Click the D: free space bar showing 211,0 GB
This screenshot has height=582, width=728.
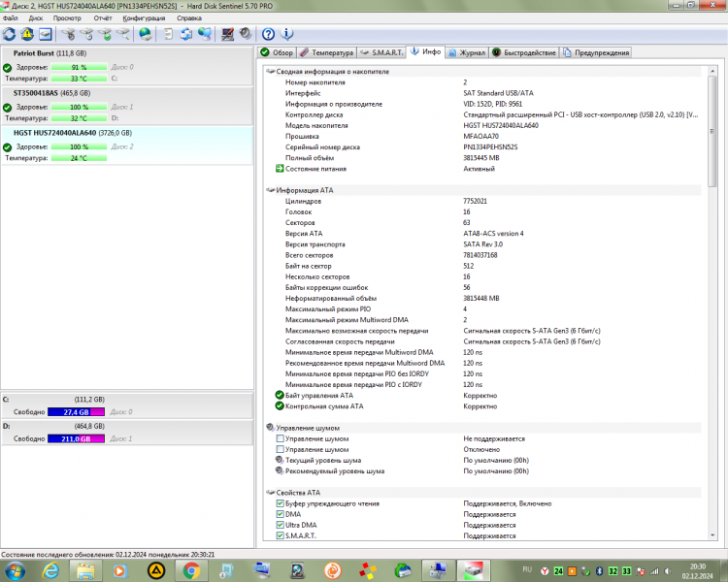click(x=76, y=438)
